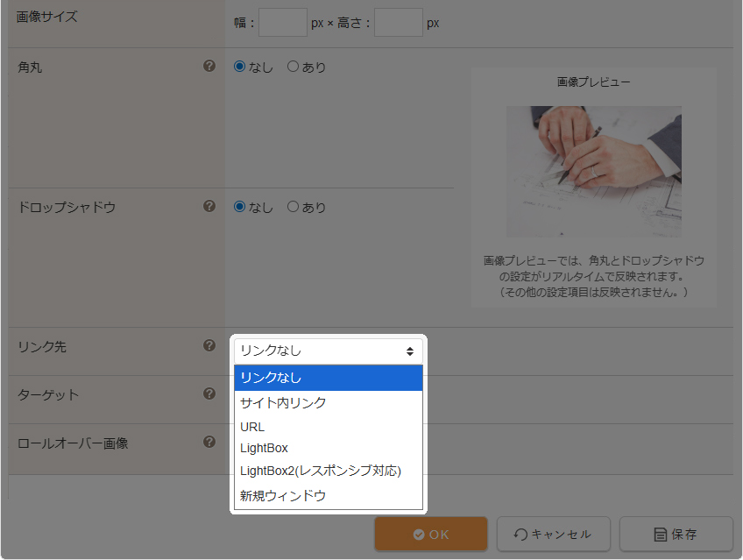Click help icon next to ロールオーバー画像
Screen dimensions: 743x560
coord(209,442)
